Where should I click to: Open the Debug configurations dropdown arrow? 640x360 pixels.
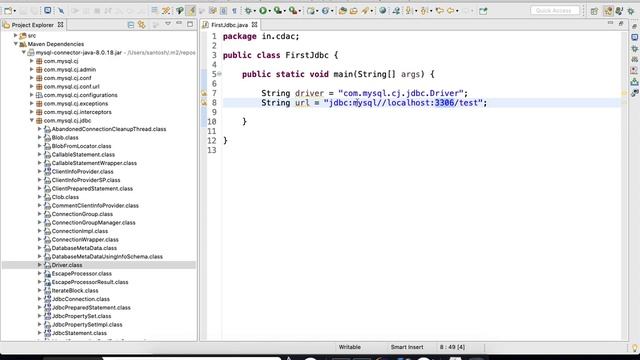(254, 11)
